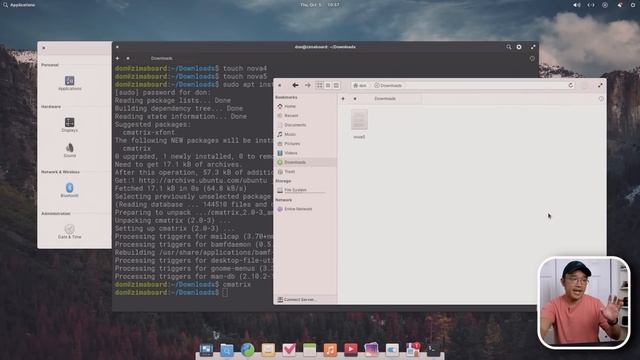Viewport: 640px width, 360px height.
Task: Switch Files to column view
Action: click(336, 85)
